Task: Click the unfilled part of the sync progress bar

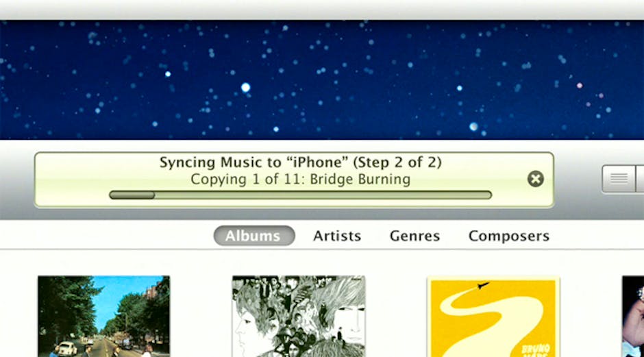Action: pos(322,195)
